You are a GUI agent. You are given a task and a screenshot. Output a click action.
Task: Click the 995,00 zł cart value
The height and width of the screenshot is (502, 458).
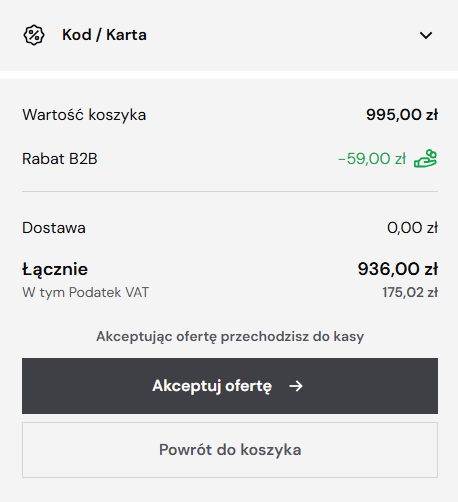pyautogui.click(x=402, y=115)
